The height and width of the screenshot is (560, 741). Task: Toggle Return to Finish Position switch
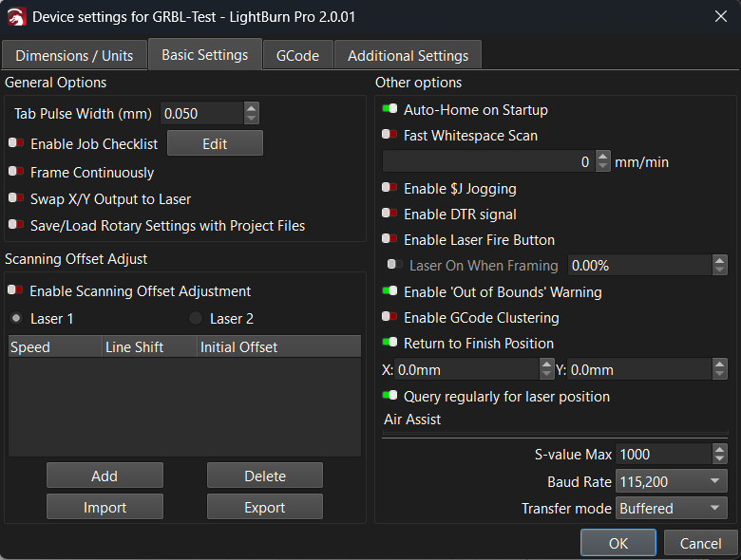[389, 342]
